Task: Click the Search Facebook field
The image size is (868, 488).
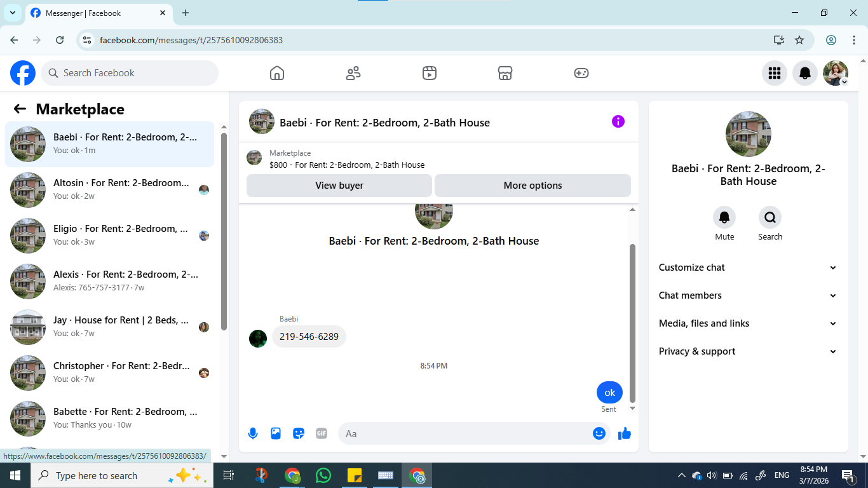Action: click(x=130, y=73)
